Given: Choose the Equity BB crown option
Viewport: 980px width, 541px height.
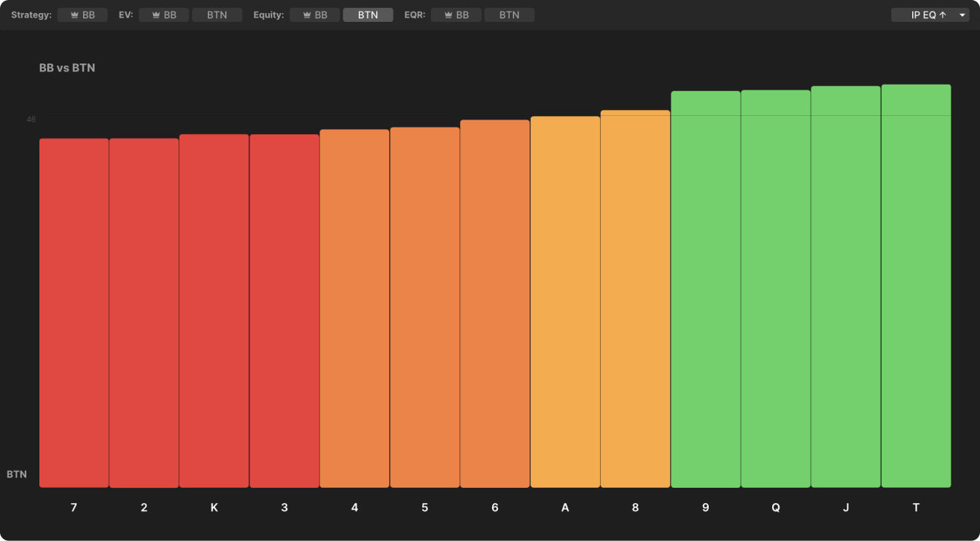Looking at the screenshot, I should 314,15.
